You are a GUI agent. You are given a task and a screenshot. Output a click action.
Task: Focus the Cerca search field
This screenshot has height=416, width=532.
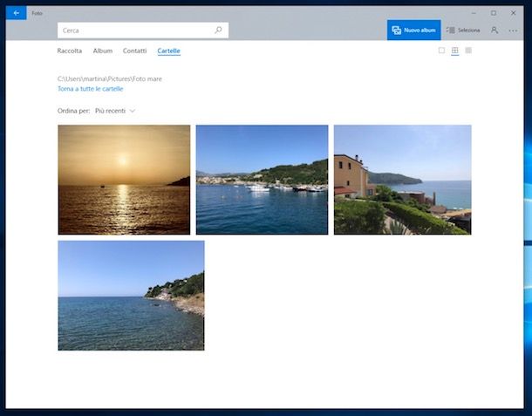click(x=143, y=31)
